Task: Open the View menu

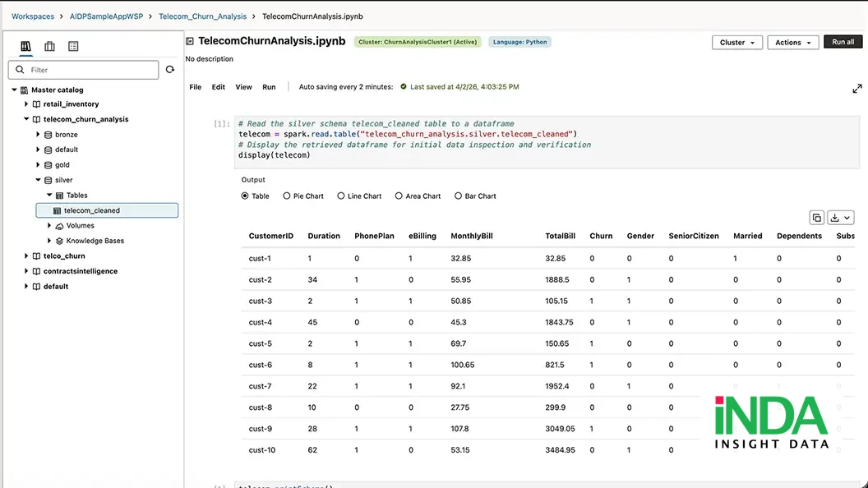Action: (243, 87)
